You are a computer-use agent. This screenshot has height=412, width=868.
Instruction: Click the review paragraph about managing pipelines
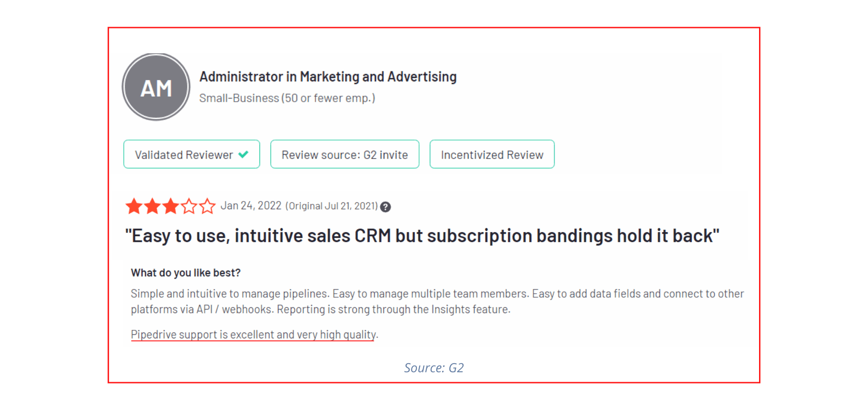pyautogui.click(x=437, y=301)
